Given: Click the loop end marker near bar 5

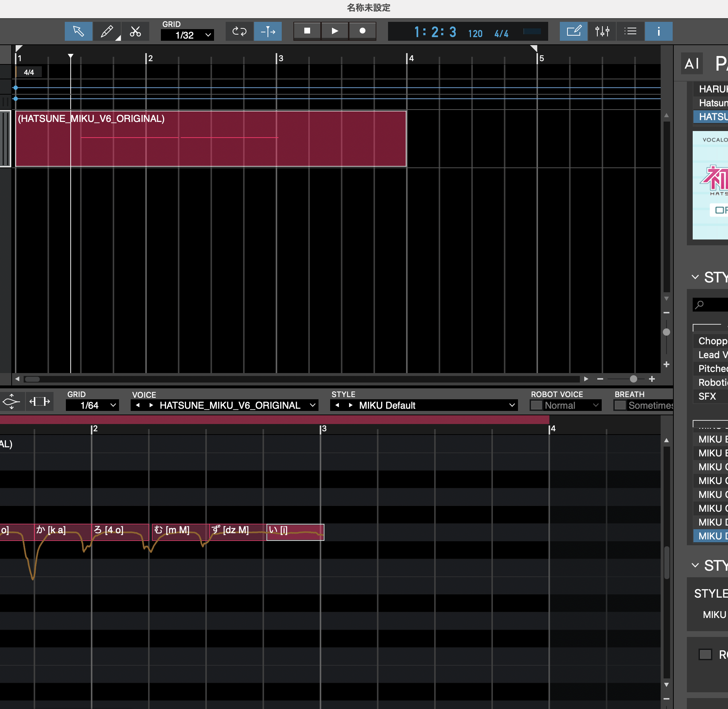Looking at the screenshot, I should (x=534, y=48).
